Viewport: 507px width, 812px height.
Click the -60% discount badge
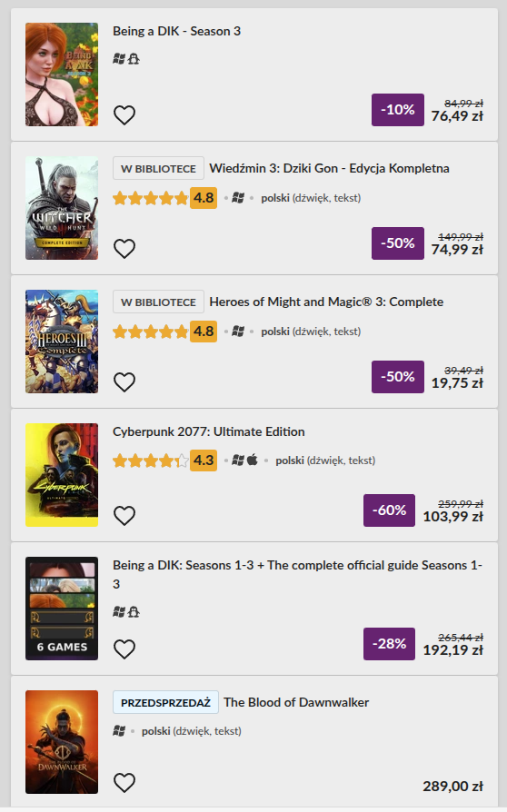point(389,510)
